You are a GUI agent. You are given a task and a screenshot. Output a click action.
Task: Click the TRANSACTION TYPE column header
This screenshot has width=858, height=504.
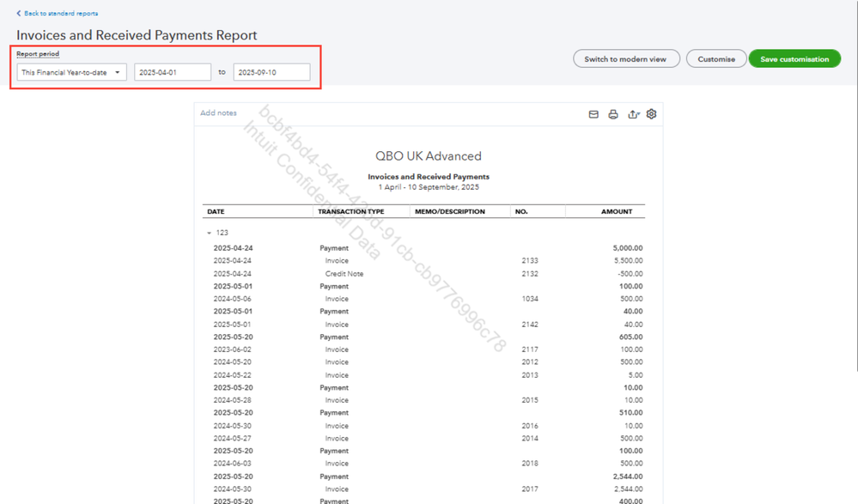(350, 212)
